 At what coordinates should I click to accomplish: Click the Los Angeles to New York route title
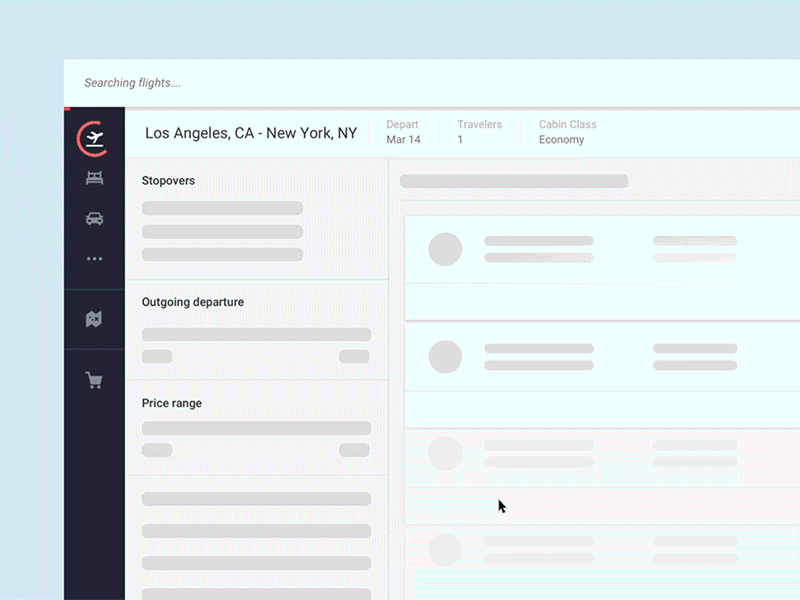pyautogui.click(x=252, y=132)
